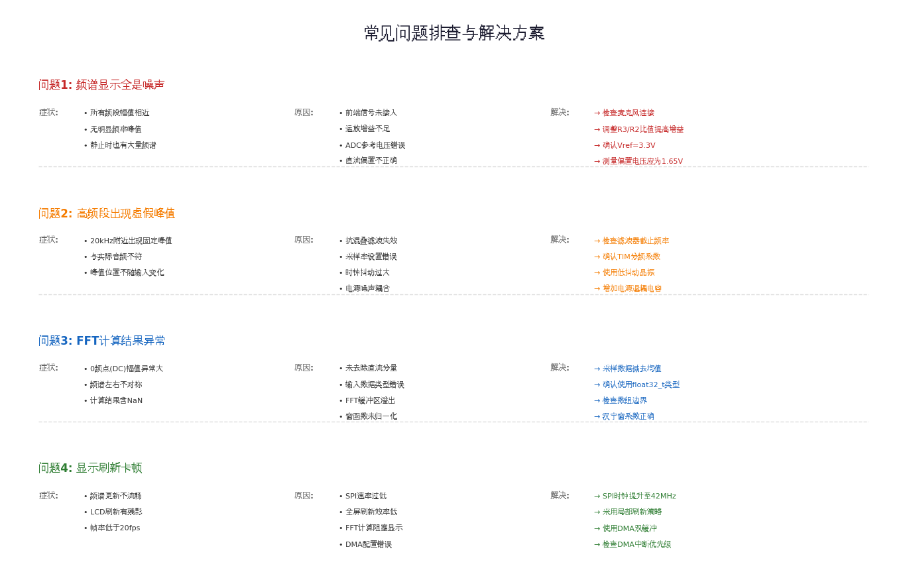Click symptom 0频点(DC)幅值异常大
Image resolution: width=907 pixels, height=588 pixels.
pos(127,369)
